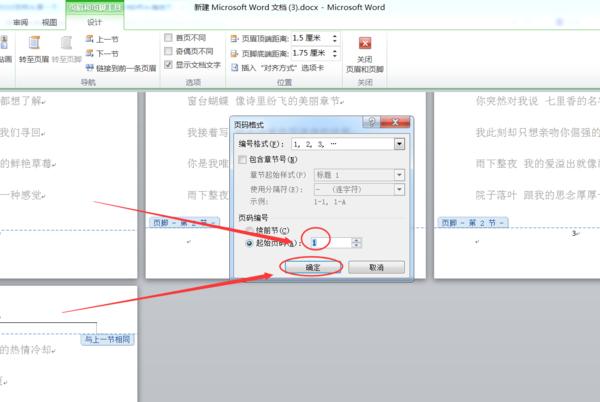Click the 起始页码 number input field

(331, 243)
